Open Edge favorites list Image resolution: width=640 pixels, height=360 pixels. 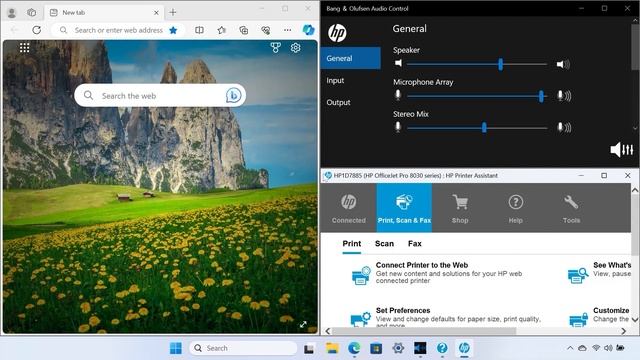(221, 30)
